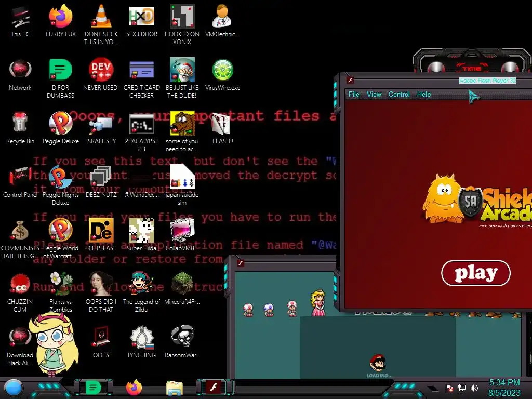The width and height of the screenshot is (532, 399).
Task: Open the Download Black Ali shortcut
Action: (20, 337)
